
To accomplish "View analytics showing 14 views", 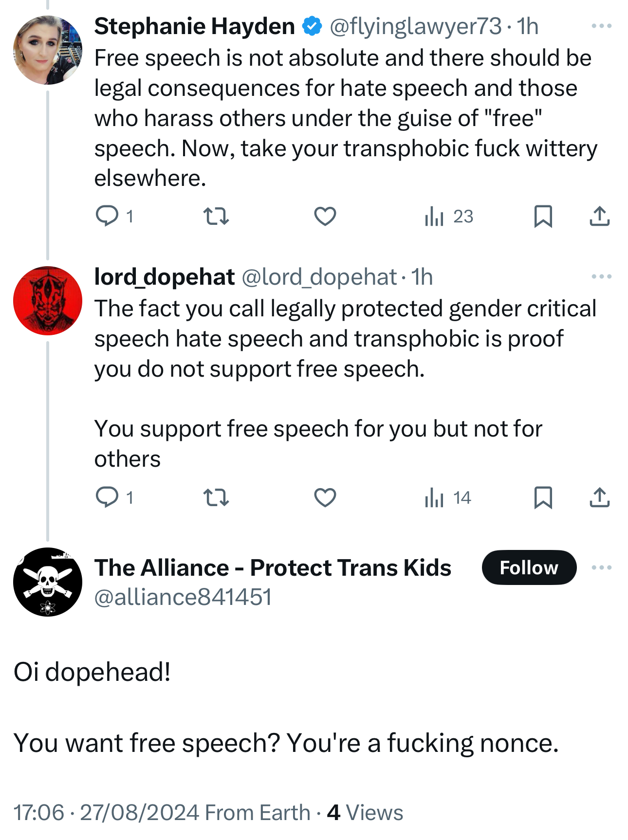I will tap(447, 497).
